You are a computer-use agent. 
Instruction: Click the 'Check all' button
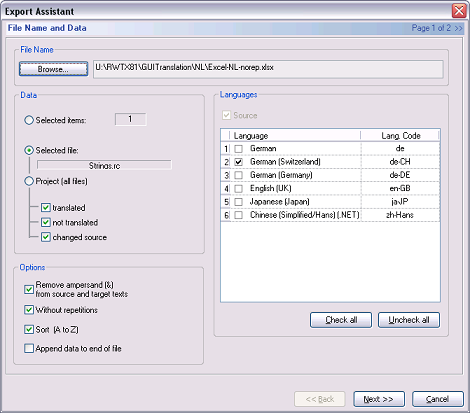point(341,320)
